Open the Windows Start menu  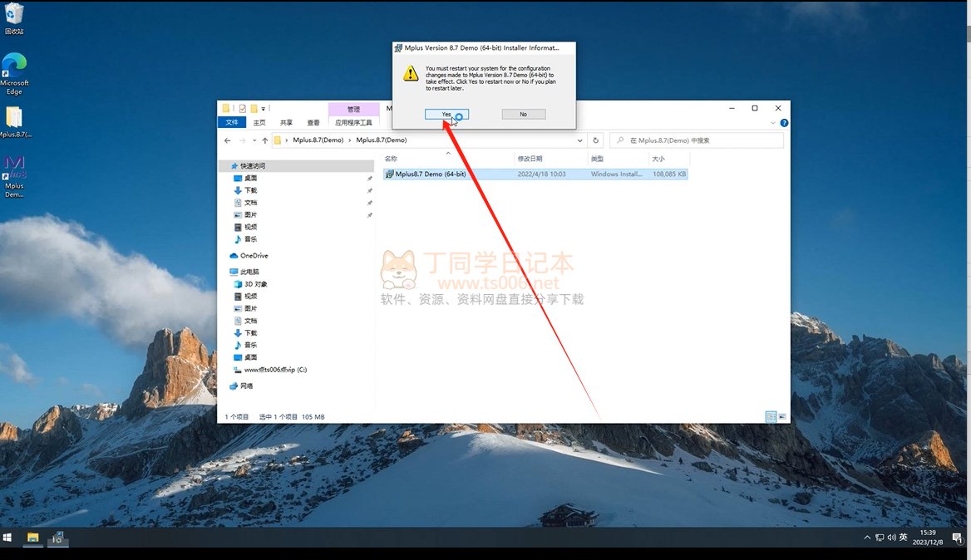[x=7, y=537]
